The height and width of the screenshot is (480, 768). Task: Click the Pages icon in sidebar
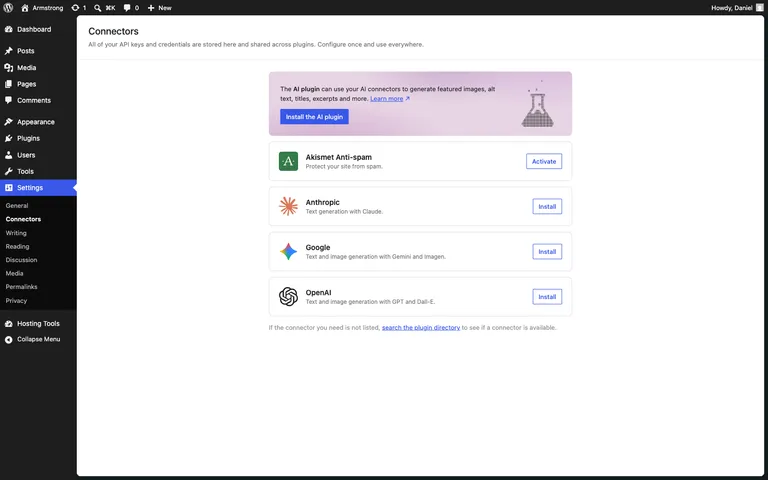click(8, 84)
